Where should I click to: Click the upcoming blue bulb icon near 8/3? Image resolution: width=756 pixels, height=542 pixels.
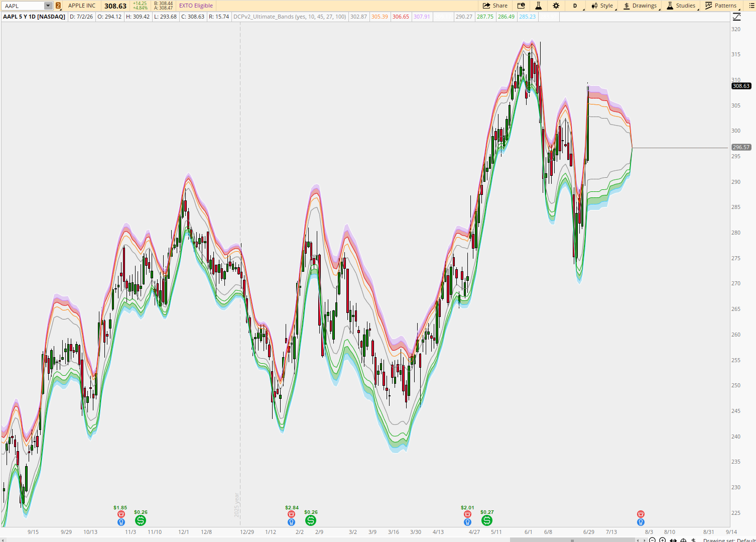[641, 522]
